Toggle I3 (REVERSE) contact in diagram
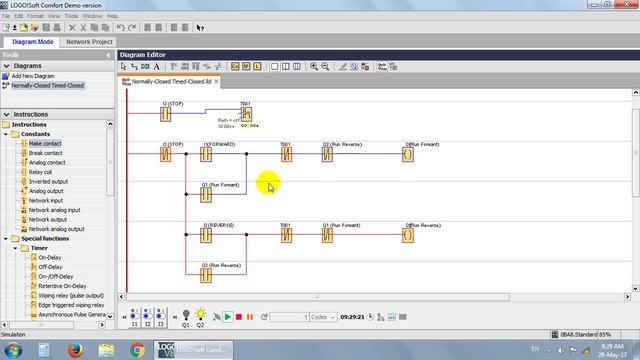The image size is (640, 360). tap(206, 235)
